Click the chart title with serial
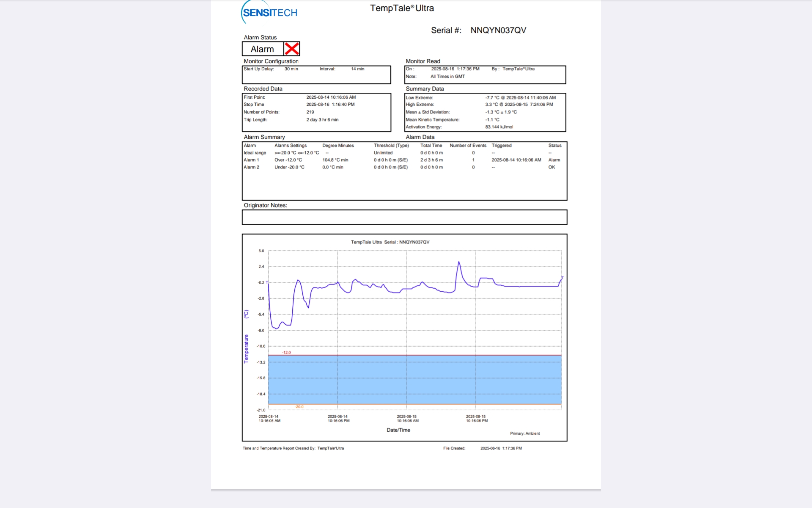 [x=390, y=242]
